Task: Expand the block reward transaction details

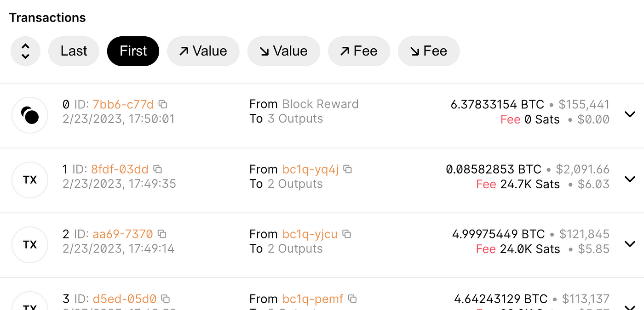Action: (630, 114)
